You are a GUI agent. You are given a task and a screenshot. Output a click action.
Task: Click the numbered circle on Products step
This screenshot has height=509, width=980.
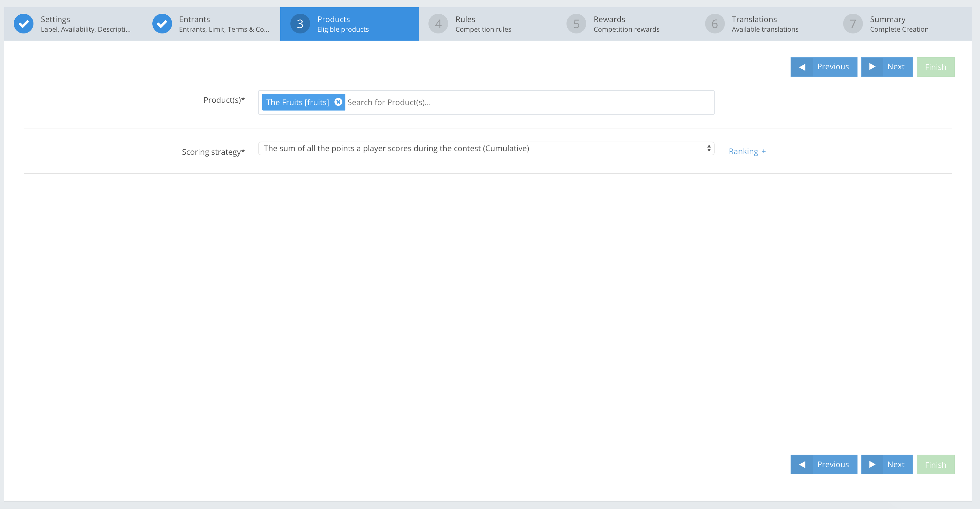(x=300, y=23)
